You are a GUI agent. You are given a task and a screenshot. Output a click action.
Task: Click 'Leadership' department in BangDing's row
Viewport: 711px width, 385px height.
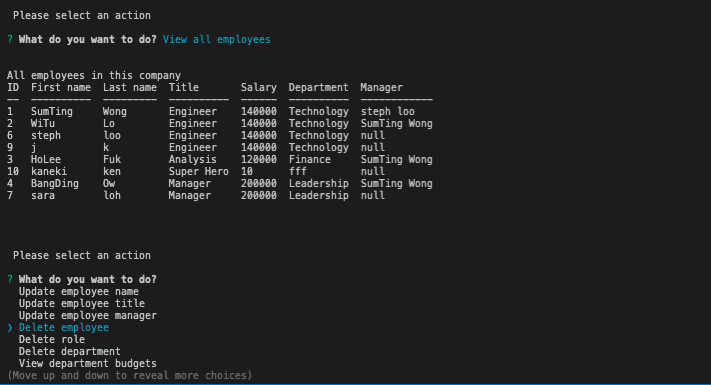tap(318, 184)
